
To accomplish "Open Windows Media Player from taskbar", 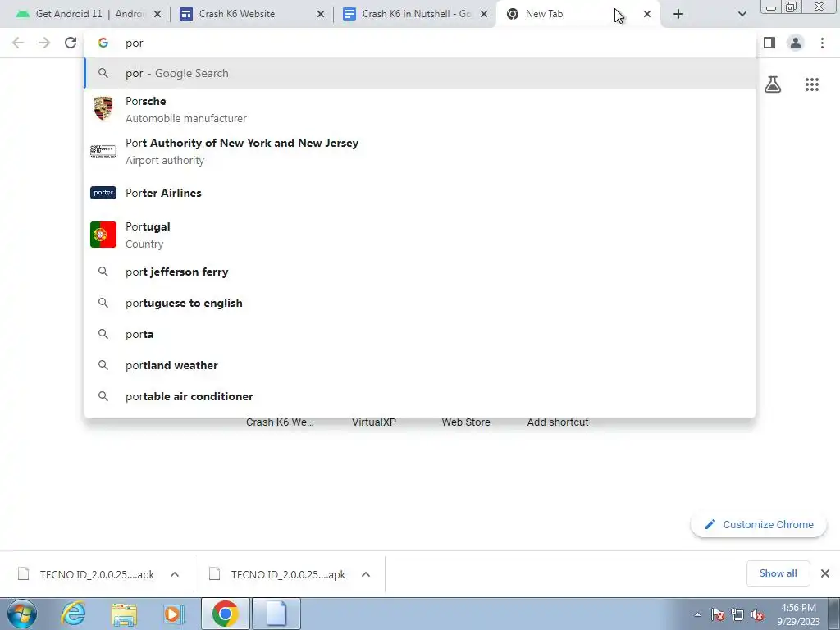I will [174, 614].
